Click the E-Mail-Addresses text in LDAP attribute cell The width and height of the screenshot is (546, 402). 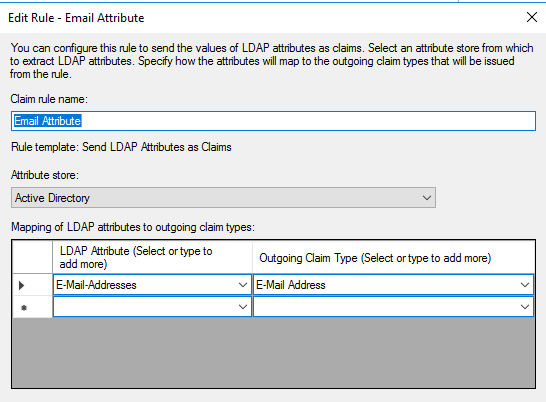click(x=96, y=285)
